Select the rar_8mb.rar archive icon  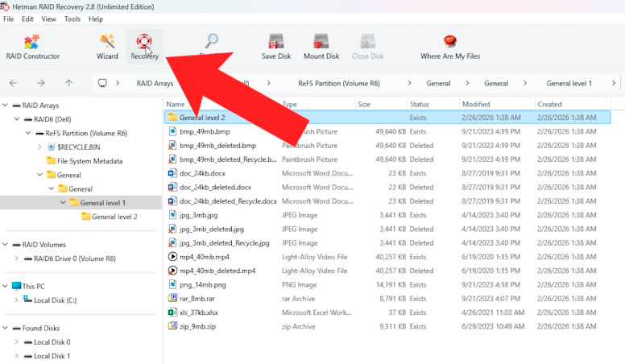(x=172, y=298)
